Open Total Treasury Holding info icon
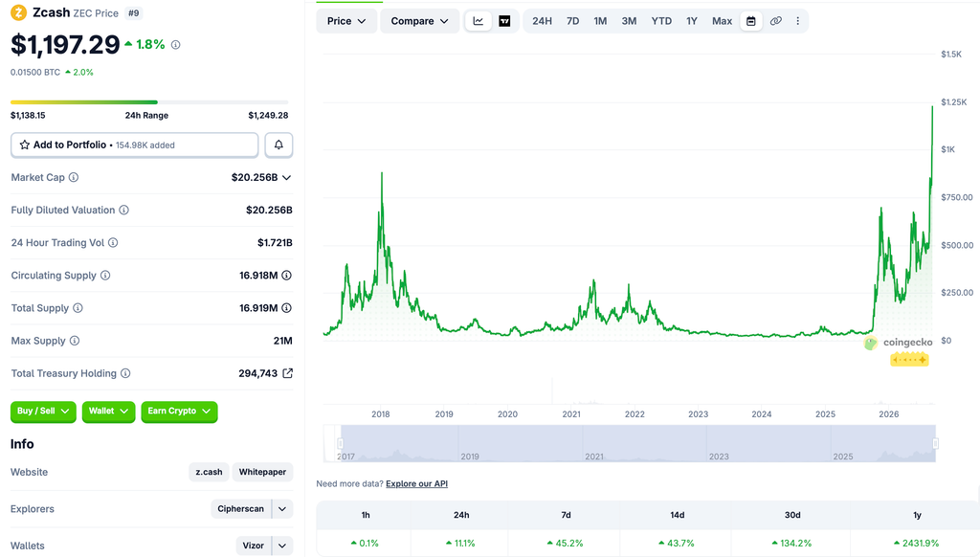This screenshot has height=557, width=980. click(x=125, y=373)
